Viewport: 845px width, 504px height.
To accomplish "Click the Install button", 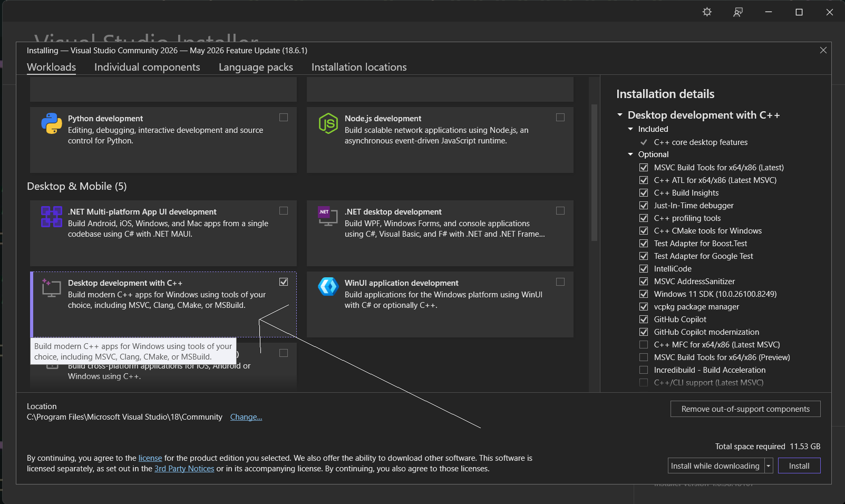I will (799, 466).
